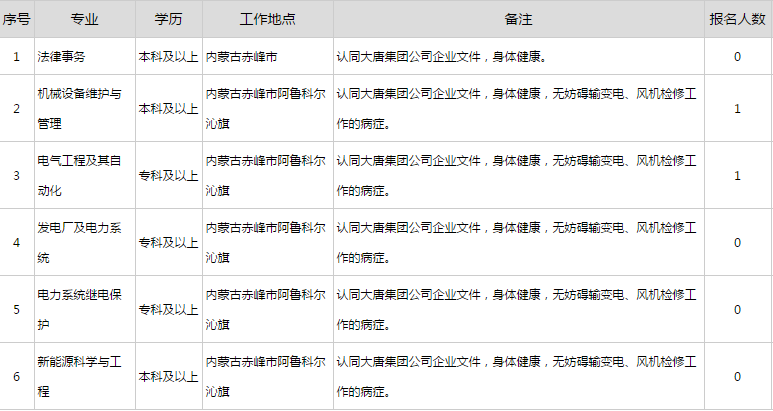Click the 序号 column header

[16, 19]
